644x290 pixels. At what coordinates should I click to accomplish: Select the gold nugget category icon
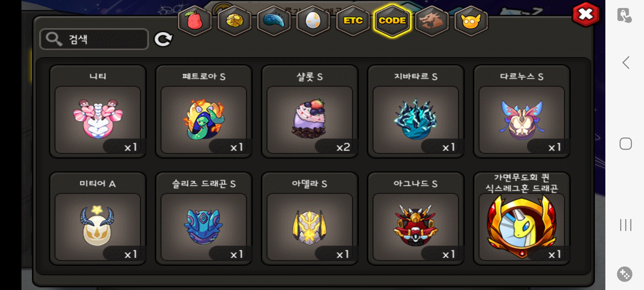(235, 21)
